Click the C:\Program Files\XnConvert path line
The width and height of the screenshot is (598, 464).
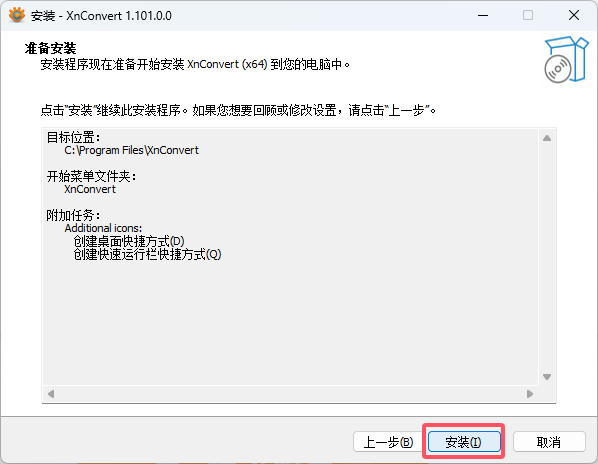tap(132, 150)
